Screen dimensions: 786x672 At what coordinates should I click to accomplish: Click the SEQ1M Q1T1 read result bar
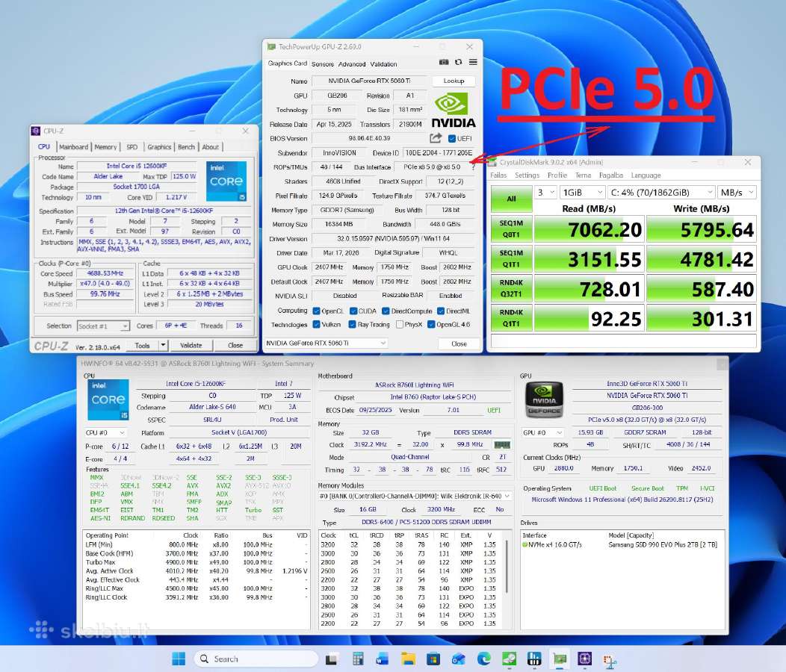point(589,258)
